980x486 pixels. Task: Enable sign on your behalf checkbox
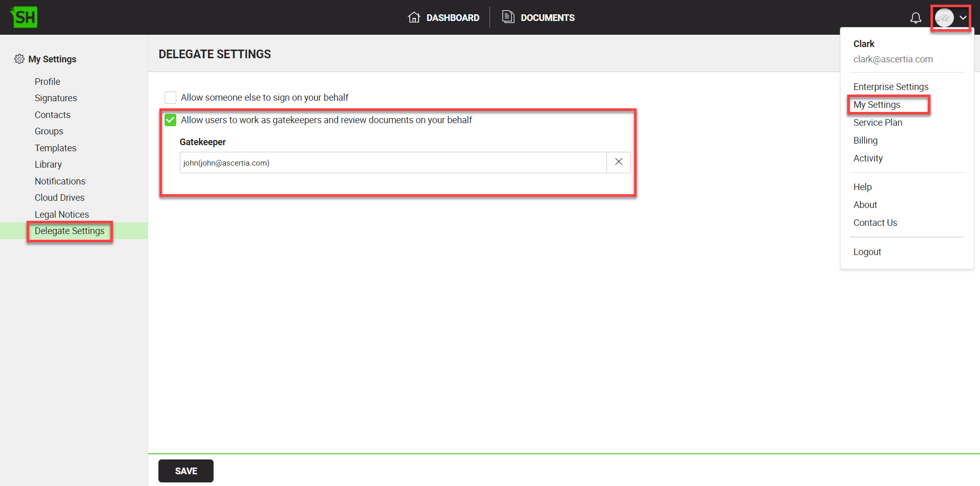click(x=170, y=98)
